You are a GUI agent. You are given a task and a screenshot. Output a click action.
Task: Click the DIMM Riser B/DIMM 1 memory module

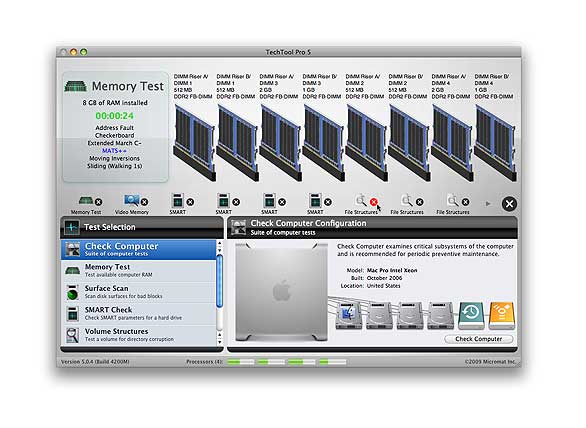(x=237, y=143)
